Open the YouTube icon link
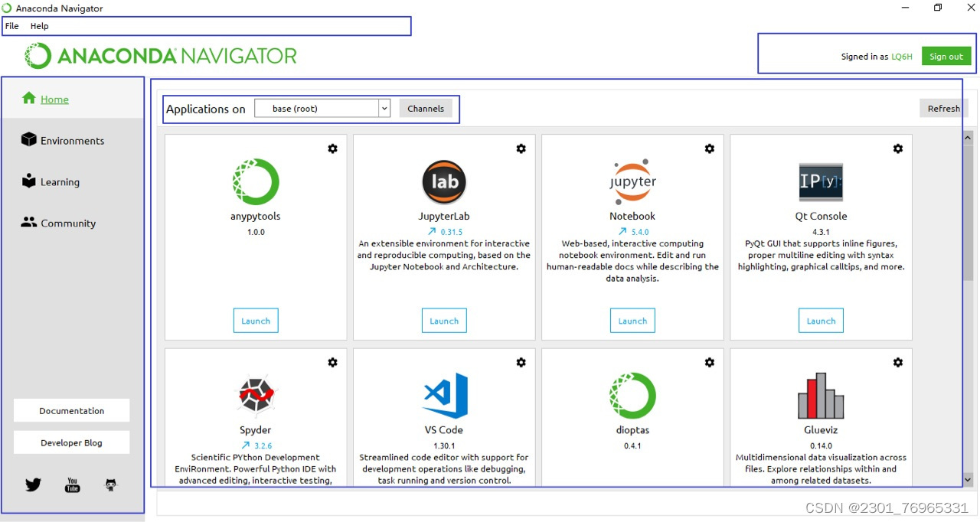 [x=72, y=484]
